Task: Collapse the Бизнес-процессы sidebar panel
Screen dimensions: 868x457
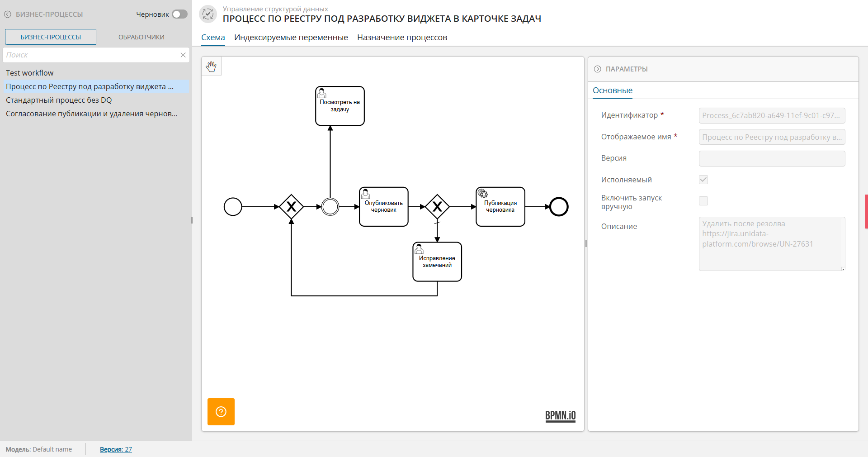Action: coord(8,14)
